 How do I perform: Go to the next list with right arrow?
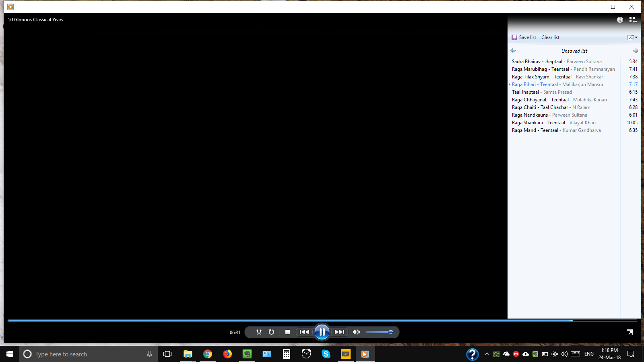[x=636, y=51]
